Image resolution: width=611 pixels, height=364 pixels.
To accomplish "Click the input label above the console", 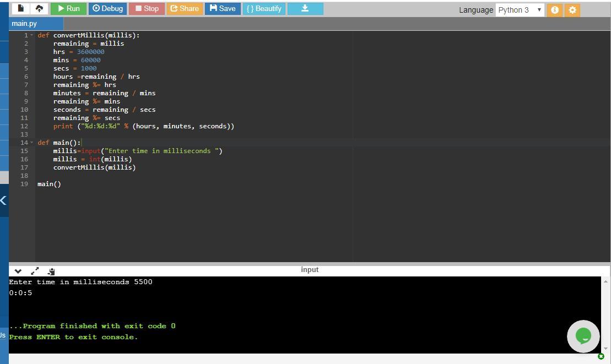I will pyautogui.click(x=309, y=269).
